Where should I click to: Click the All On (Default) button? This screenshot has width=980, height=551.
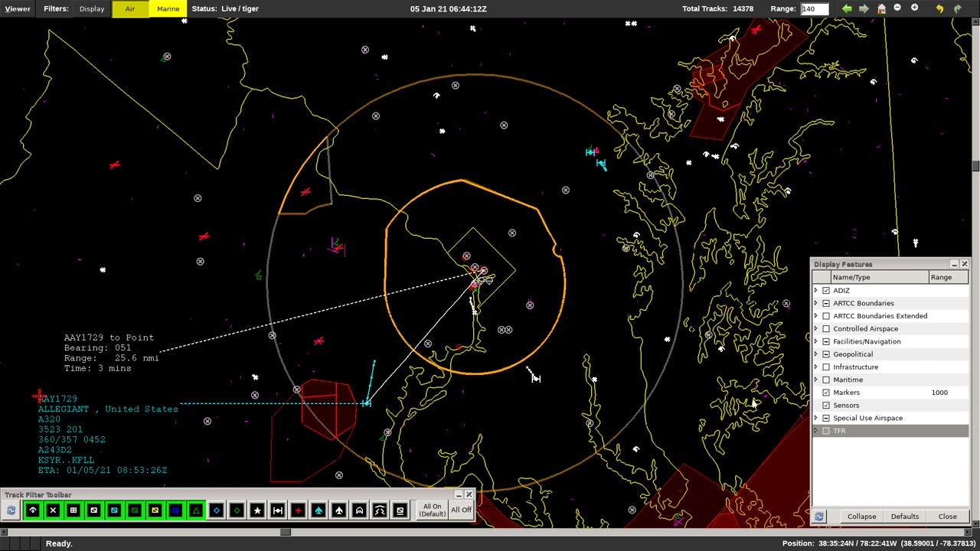click(x=432, y=510)
